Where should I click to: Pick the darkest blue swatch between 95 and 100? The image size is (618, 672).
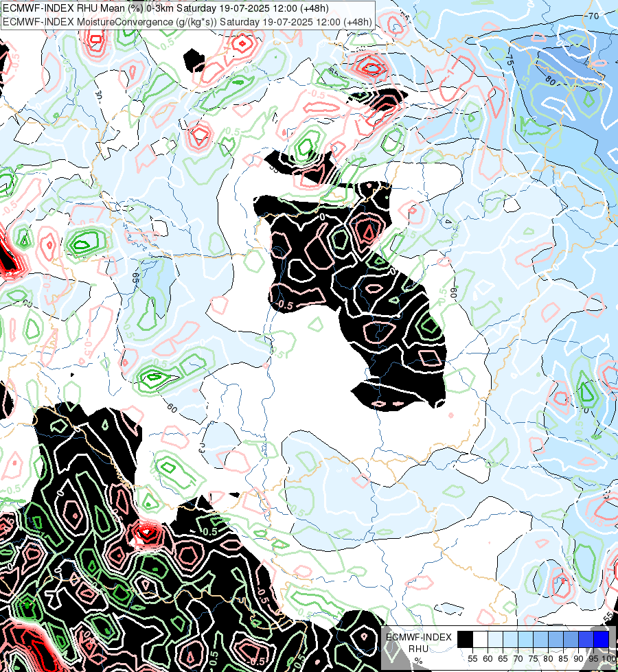(x=602, y=639)
